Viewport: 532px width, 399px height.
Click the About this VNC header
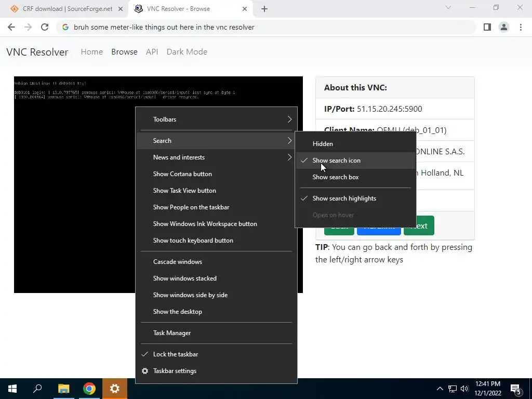coord(355,87)
